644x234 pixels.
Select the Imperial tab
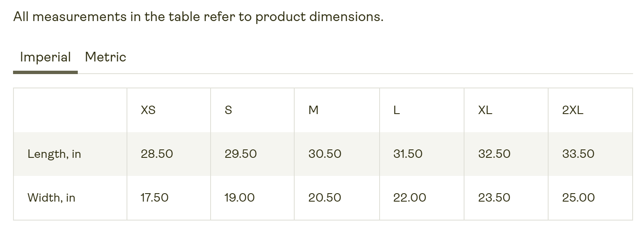45,57
